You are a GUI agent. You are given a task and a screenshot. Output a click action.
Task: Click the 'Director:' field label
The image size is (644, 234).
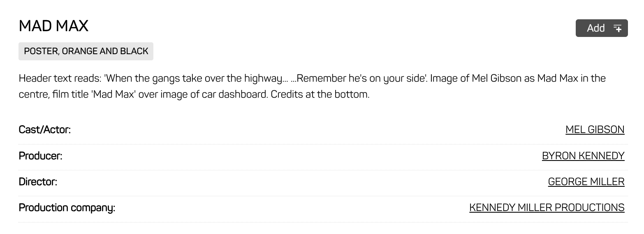coord(38,182)
